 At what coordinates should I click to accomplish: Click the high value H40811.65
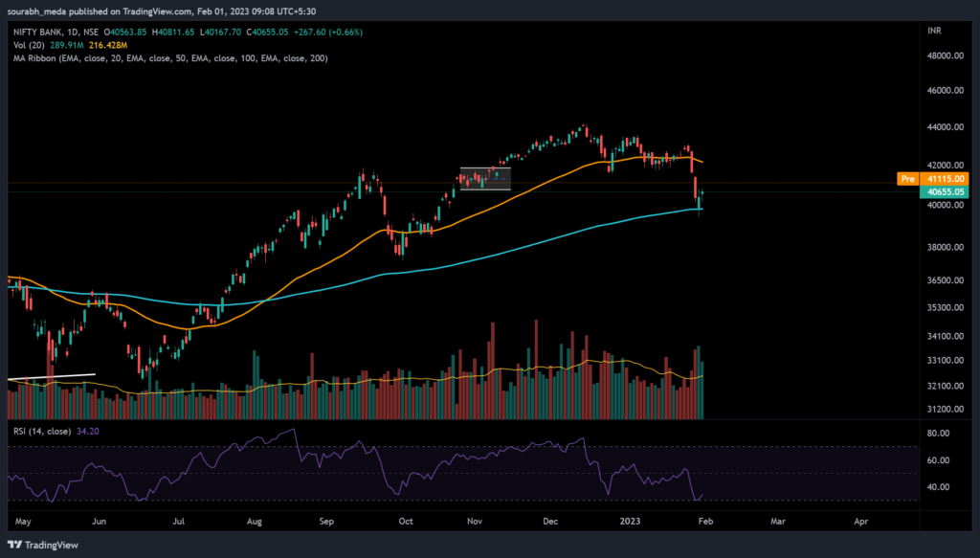(x=173, y=32)
